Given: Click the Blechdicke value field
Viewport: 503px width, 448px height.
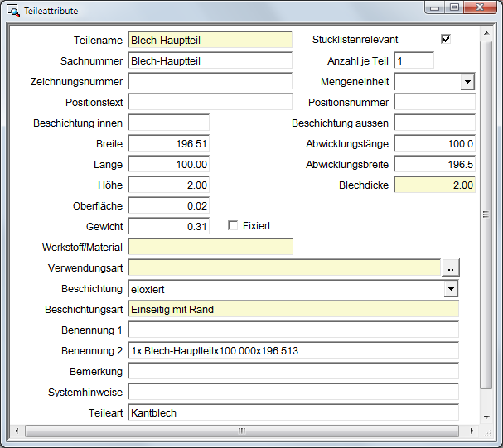Looking at the screenshot, I should pyautogui.click(x=434, y=185).
